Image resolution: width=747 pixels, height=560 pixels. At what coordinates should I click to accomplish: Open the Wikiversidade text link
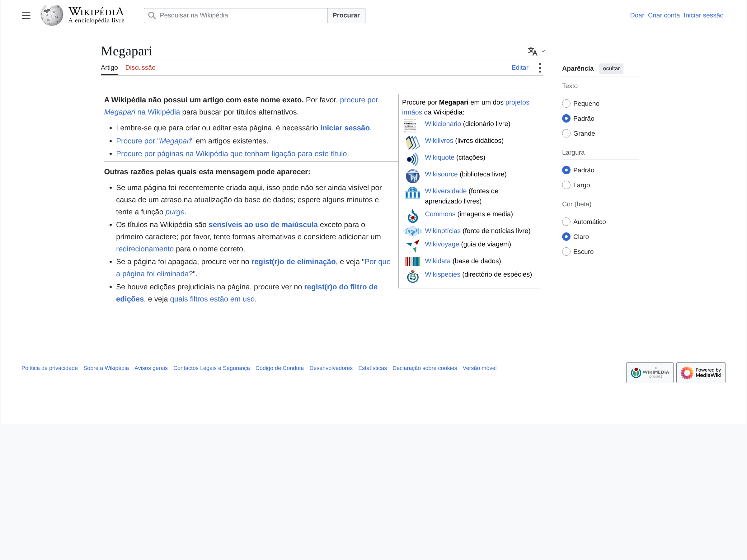[445, 191]
